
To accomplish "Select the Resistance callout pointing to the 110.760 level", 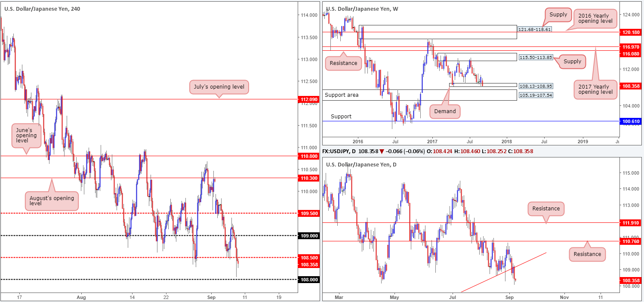I will 587,254.
